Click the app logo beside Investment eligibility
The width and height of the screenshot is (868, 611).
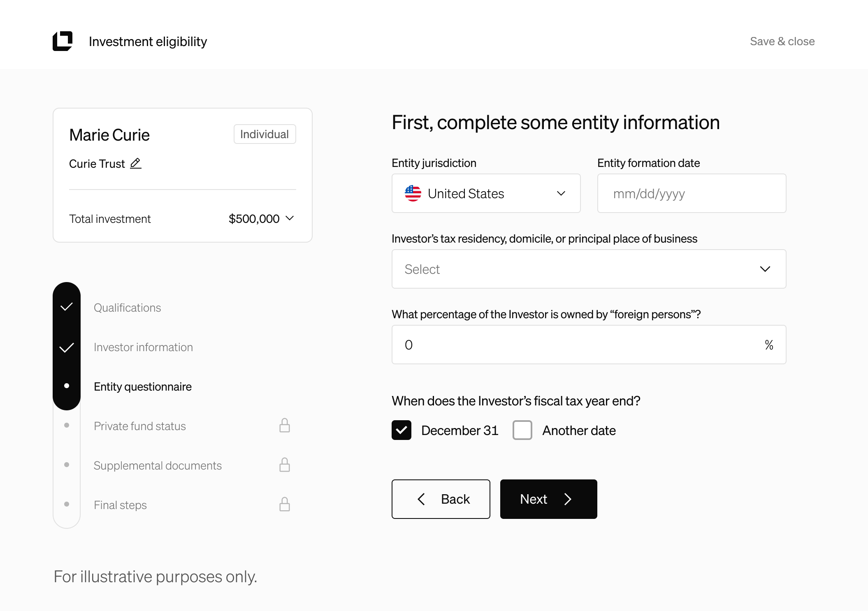(x=63, y=41)
